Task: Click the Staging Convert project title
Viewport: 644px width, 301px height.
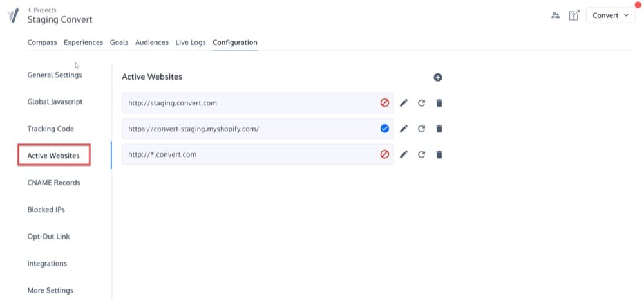Action: pos(60,20)
